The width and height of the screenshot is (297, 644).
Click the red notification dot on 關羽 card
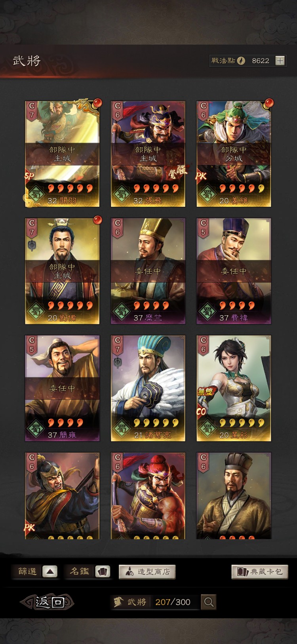pyautogui.click(x=97, y=103)
